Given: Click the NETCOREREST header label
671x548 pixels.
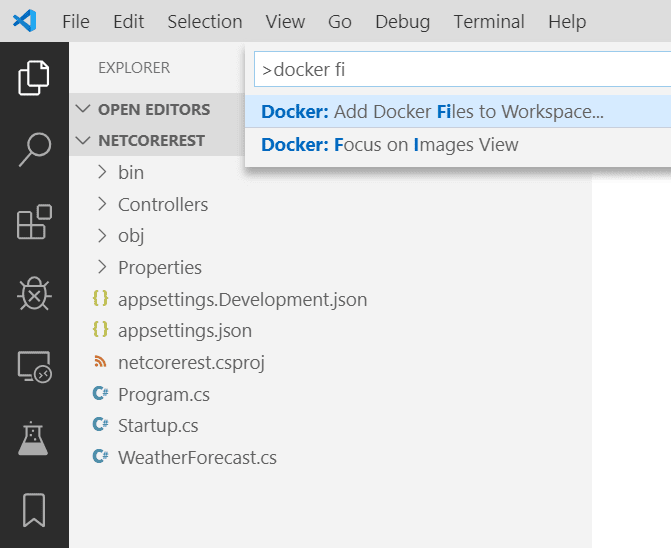Looking at the screenshot, I should 151,141.
